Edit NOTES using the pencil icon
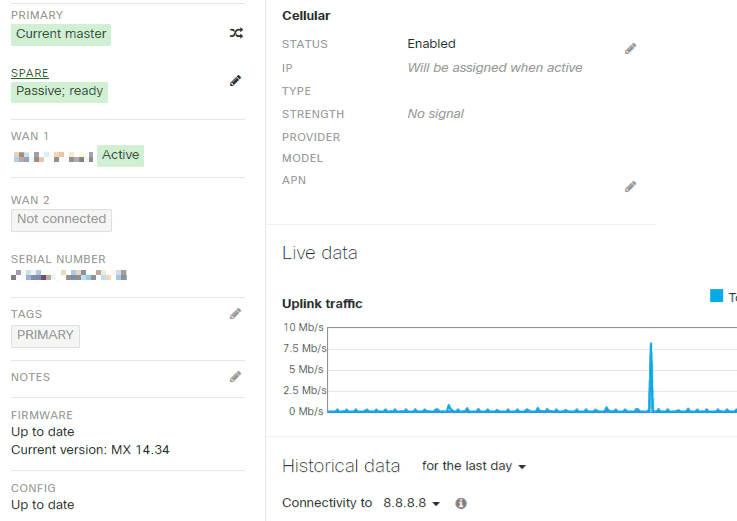The height and width of the screenshot is (521, 737). click(236, 377)
